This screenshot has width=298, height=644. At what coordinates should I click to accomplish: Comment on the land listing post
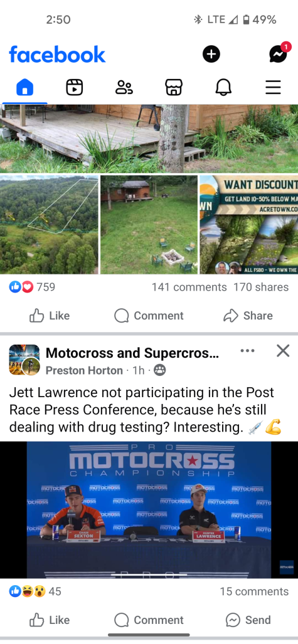(149, 316)
